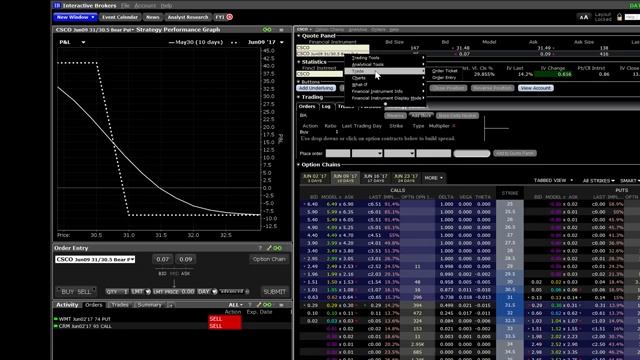Click the Option Chain button in Order Entry
Screen dimensions: 640x360
(269, 259)
